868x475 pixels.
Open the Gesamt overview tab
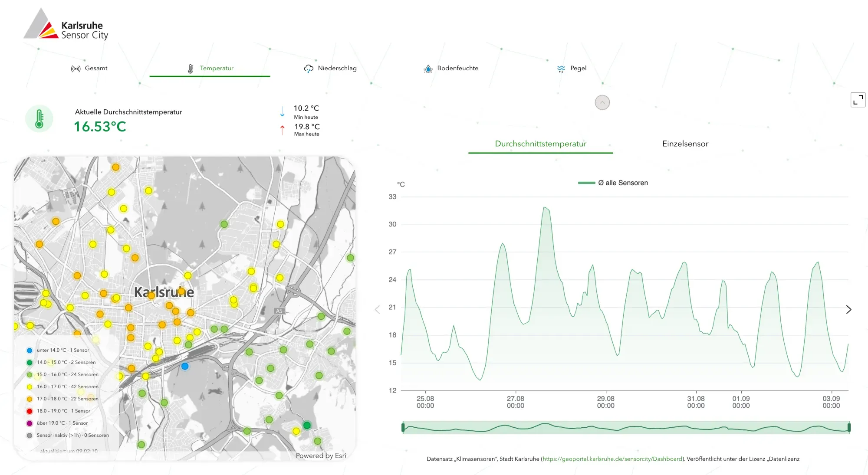[x=89, y=68]
